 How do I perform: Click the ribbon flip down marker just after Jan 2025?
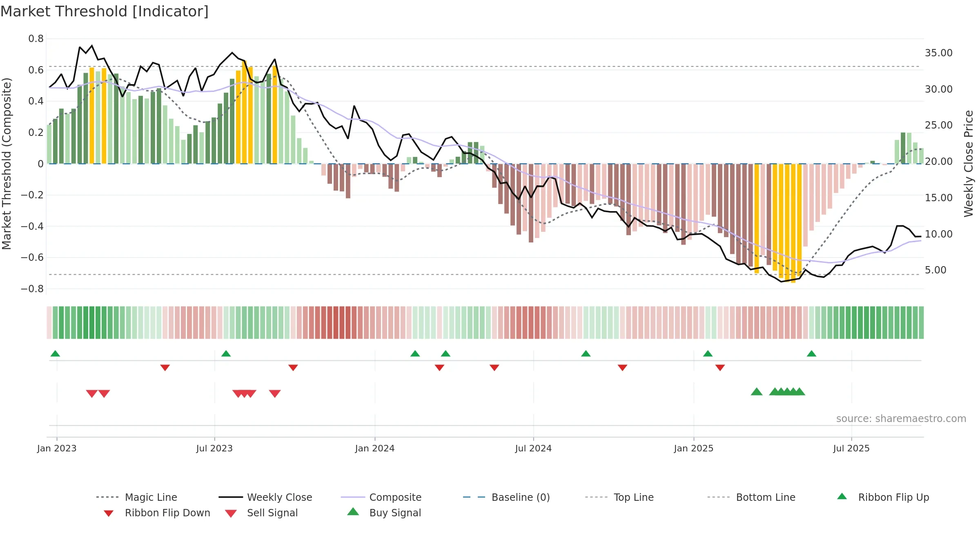point(720,368)
